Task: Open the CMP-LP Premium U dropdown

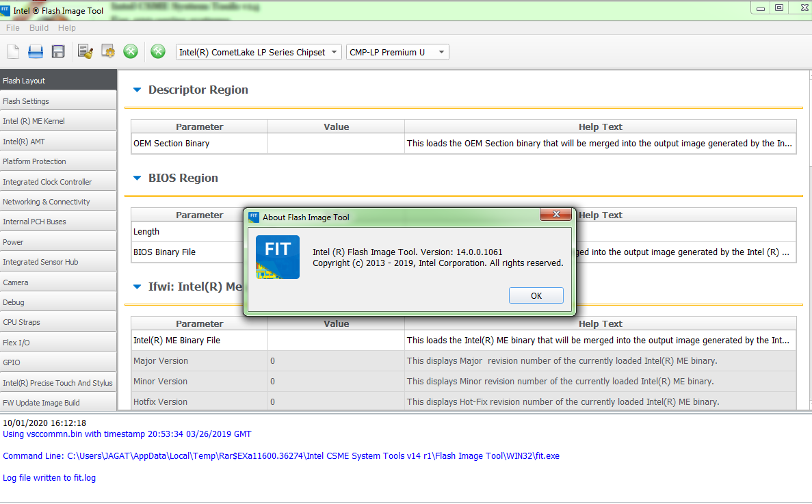Action: coord(397,52)
